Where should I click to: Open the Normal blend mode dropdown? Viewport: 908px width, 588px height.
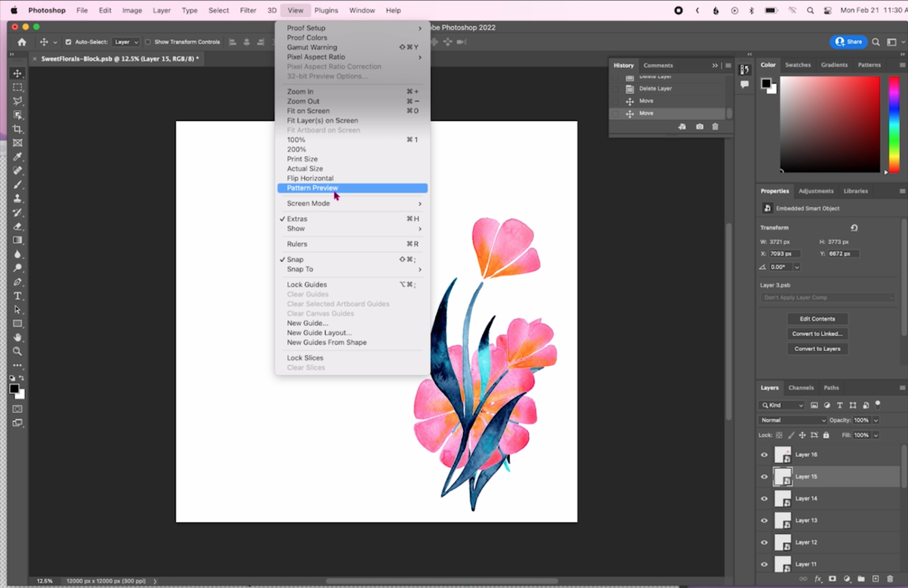coord(792,420)
